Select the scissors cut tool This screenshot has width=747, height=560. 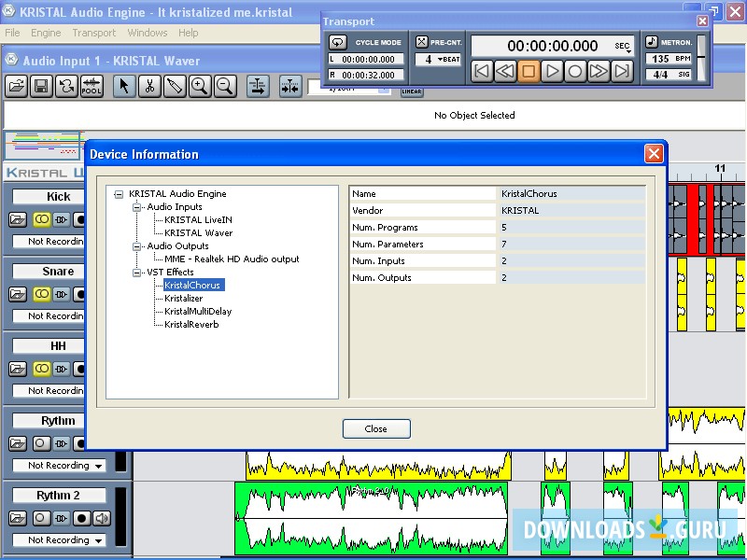click(x=148, y=87)
